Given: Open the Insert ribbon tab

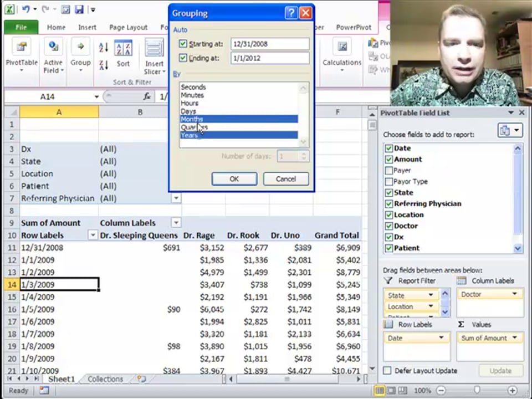Looking at the screenshot, I should click(87, 27).
